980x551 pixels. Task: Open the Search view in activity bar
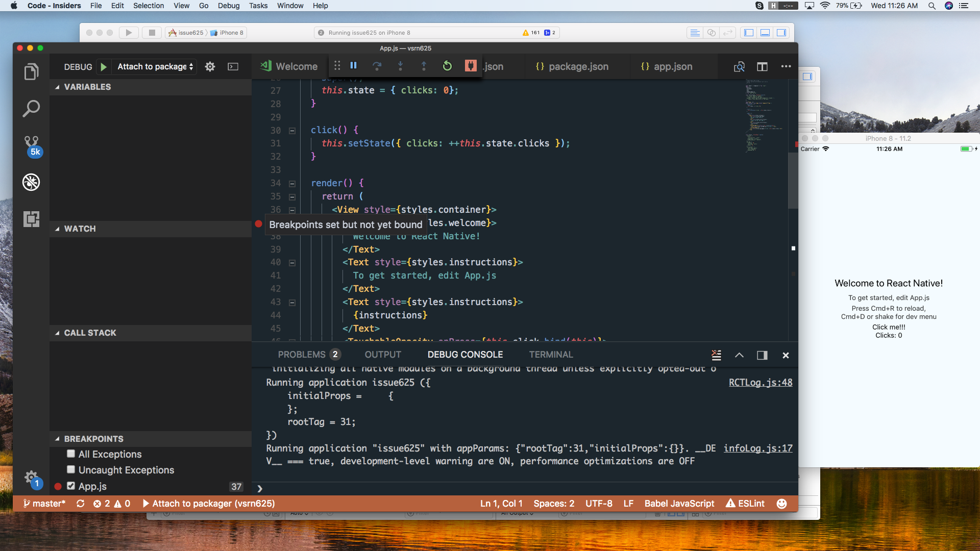(31, 108)
